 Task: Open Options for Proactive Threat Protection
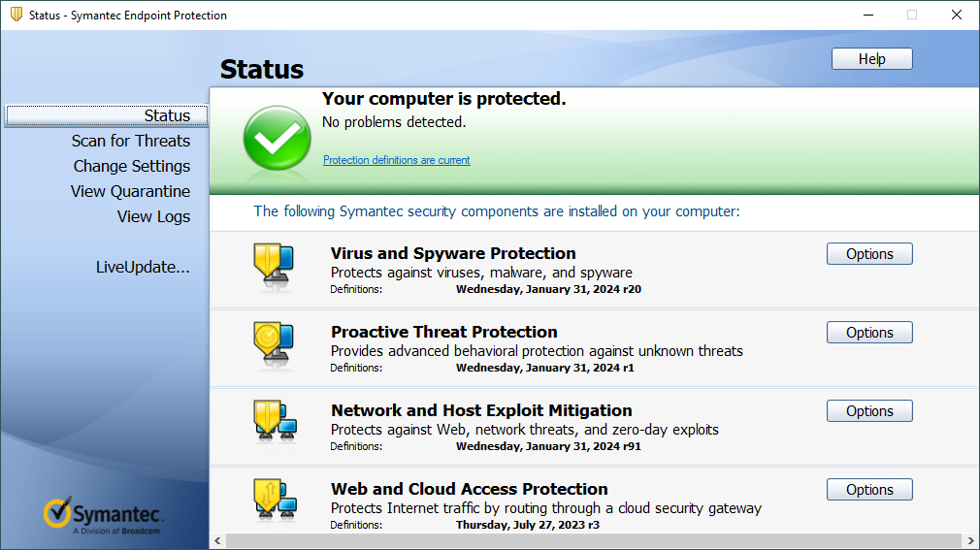[x=869, y=333]
